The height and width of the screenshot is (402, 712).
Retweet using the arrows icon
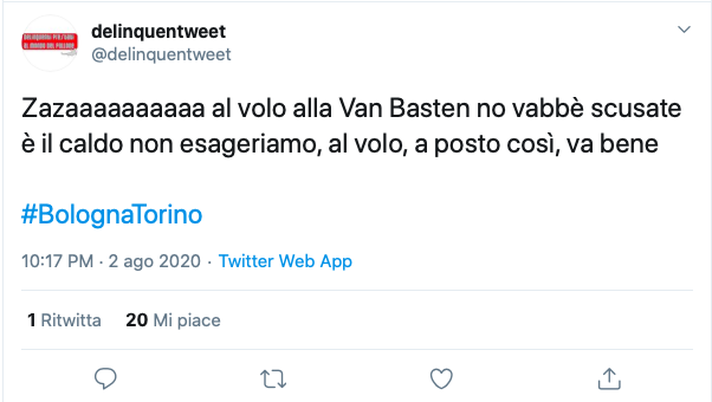[272, 378]
